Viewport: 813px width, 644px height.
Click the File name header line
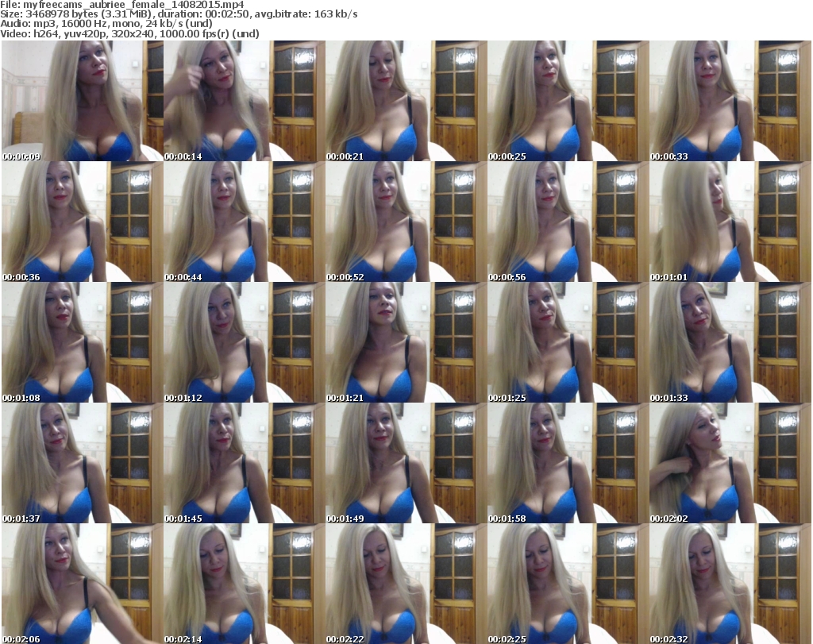tap(121, 5)
